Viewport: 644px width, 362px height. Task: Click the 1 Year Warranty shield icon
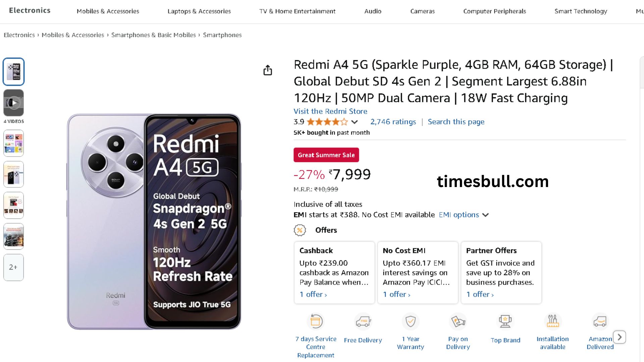click(x=411, y=321)
